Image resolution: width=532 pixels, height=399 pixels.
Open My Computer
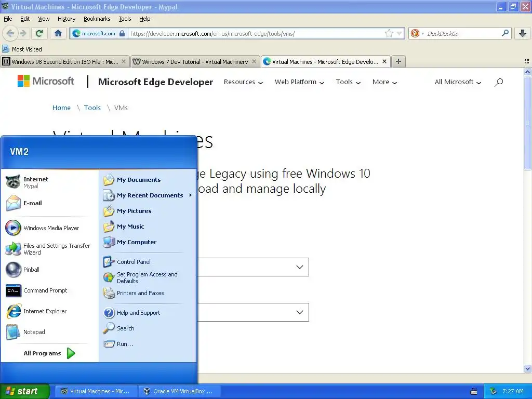(x=148, y=242)
